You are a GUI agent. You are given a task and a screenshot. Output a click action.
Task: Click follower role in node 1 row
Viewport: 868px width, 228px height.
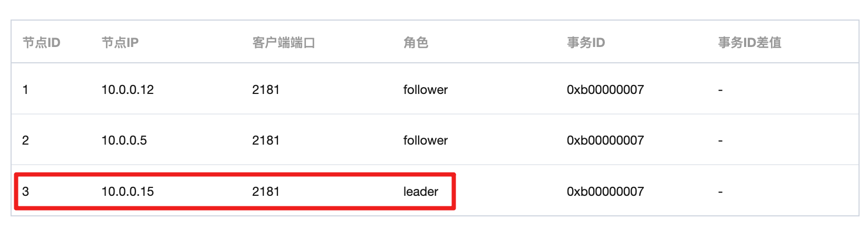pos(426,90)
